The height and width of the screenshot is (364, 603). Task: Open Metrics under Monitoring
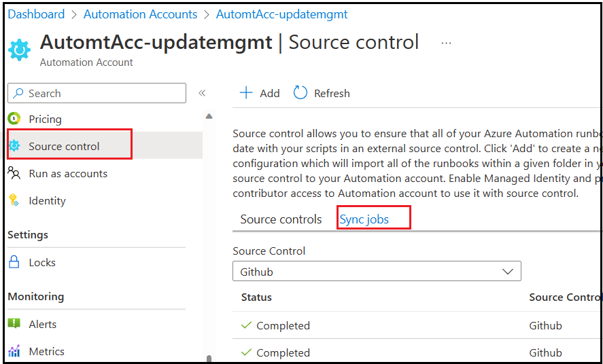46,351
